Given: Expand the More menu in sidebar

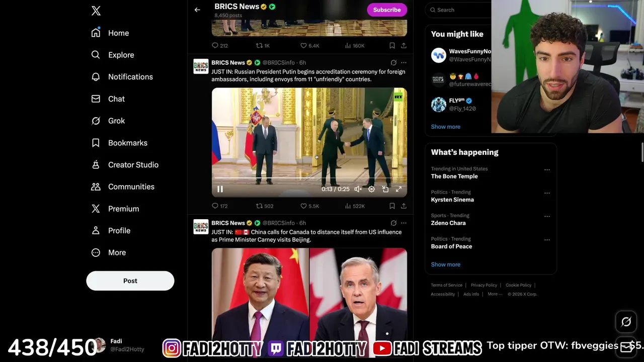Looking at the screenshot, I should (x=109, y=252).
